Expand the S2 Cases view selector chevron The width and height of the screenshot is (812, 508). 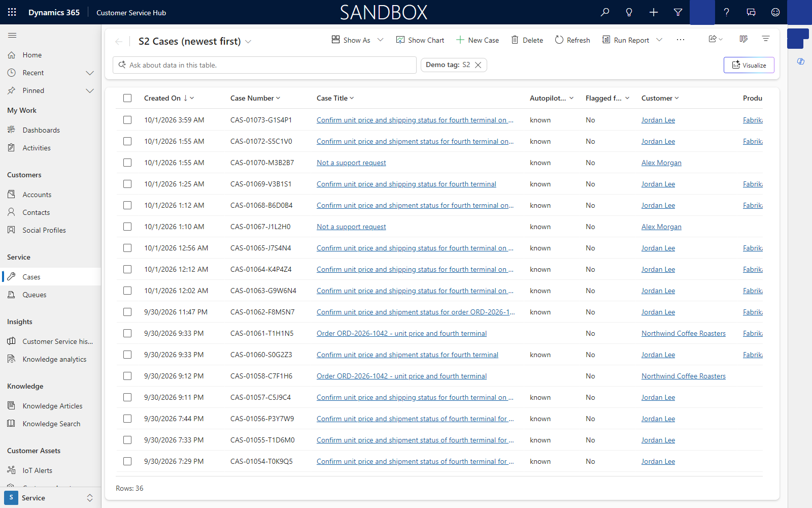248,42
